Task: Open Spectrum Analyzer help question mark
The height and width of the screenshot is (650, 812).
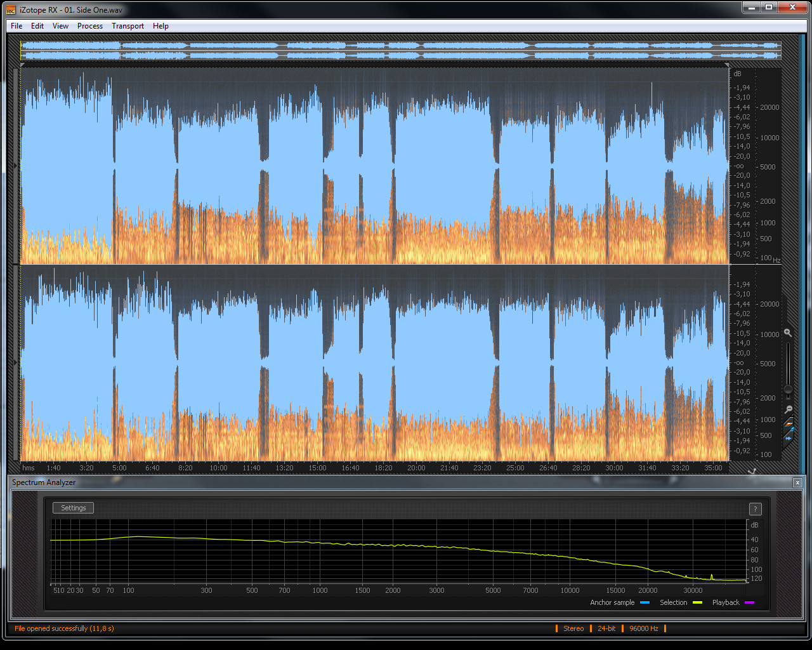Action: coord(755,509)
